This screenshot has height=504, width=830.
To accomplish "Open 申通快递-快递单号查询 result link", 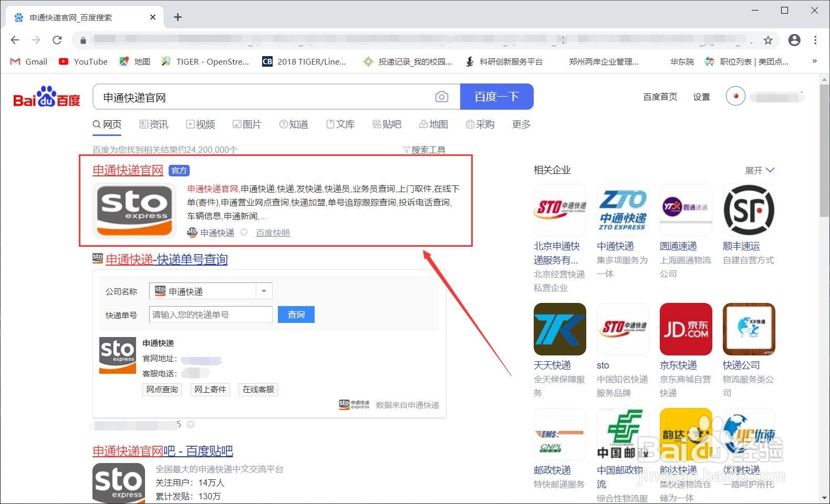I will click(167, 259).
